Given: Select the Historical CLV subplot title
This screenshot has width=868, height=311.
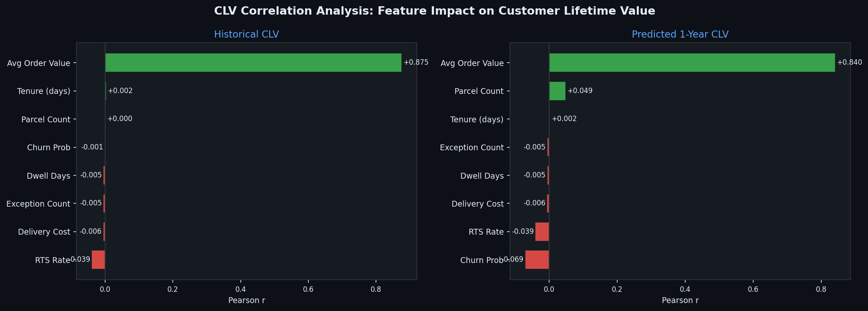Looking at the screenshot, I should coord(246,34).
